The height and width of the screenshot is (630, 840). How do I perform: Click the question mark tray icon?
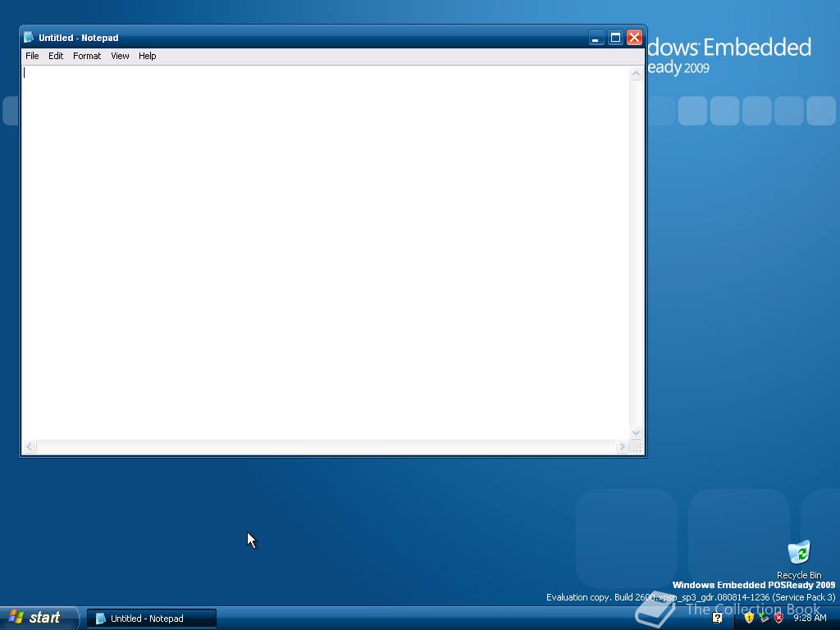coord(717,619)
